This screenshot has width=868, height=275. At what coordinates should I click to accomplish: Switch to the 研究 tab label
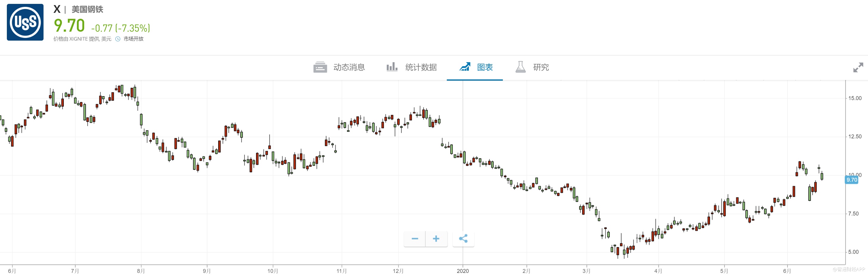click(x=541, y=67)
